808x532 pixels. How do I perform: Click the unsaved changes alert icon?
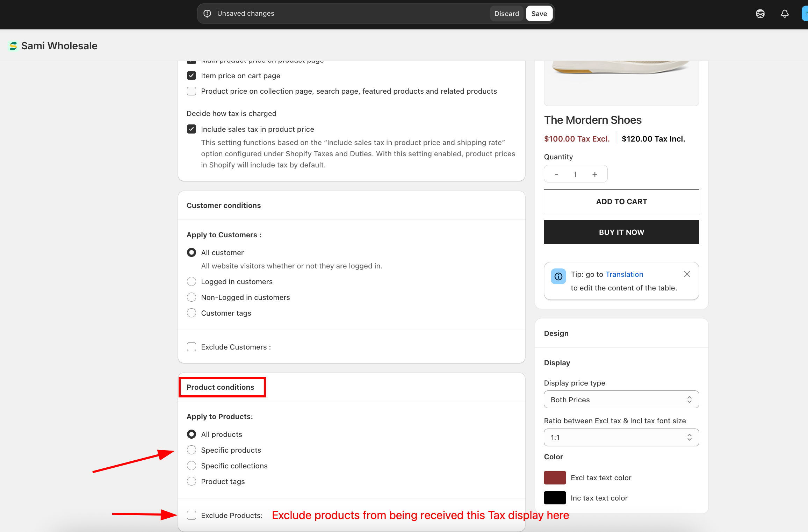(207, 14)
